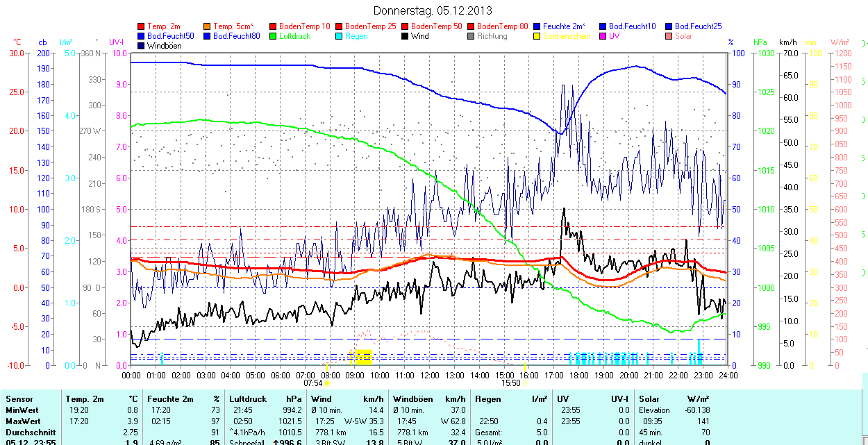This screenshot has height=445, width=868.
Task: Click the cyan Regen legend square
Action: click(340, 36)
